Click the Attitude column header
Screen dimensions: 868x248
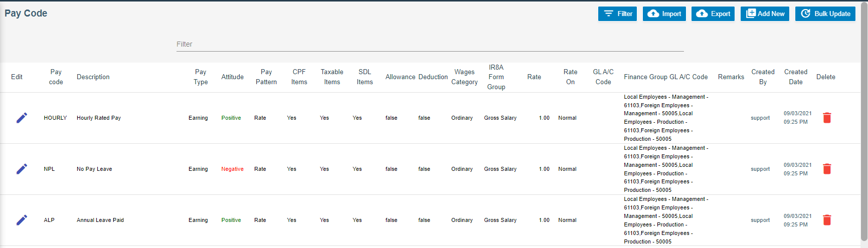(x=232, y=77)
